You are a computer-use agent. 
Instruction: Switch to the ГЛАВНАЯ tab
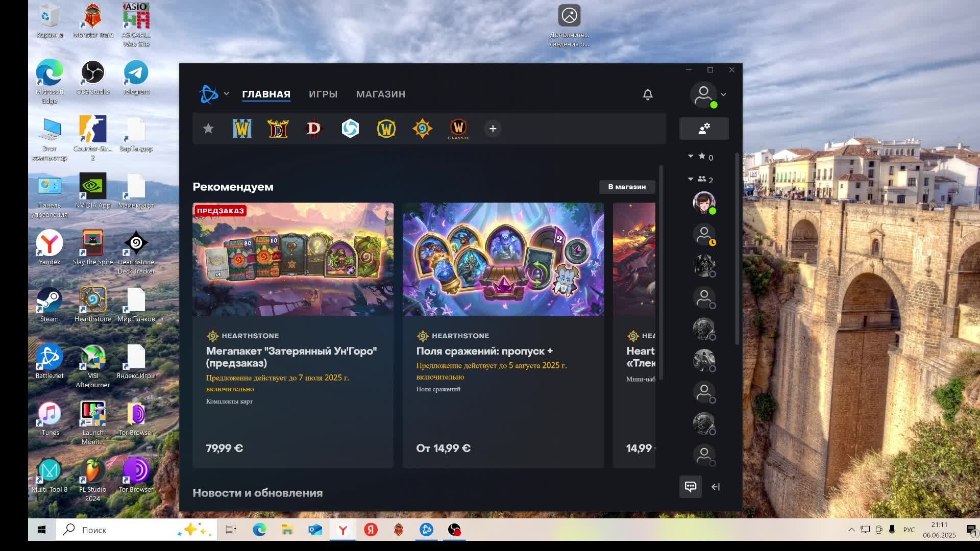point(266,94)
